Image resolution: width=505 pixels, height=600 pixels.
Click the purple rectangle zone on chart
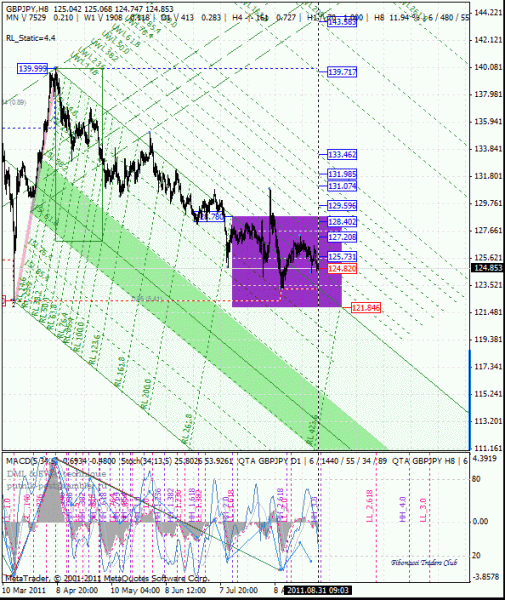[x=287, y=261]
